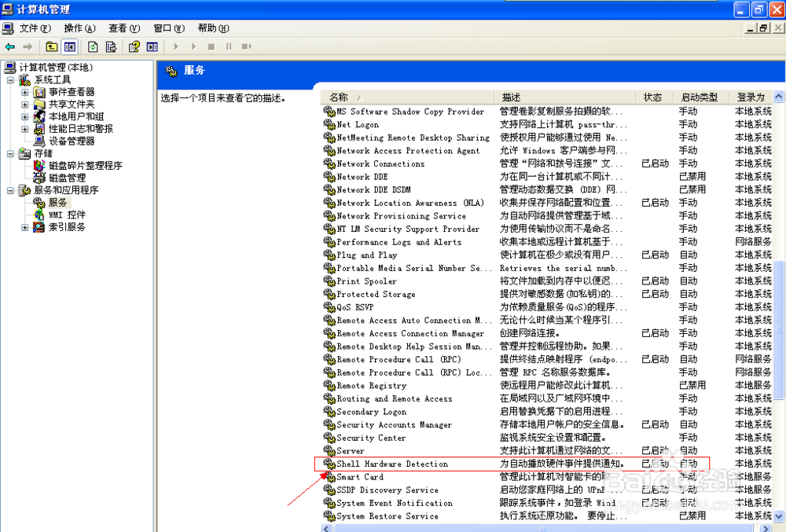The width and height of the screenshot is (786, 532).
Task: Sort by the 描述 column header
Action: pos(566,97)
